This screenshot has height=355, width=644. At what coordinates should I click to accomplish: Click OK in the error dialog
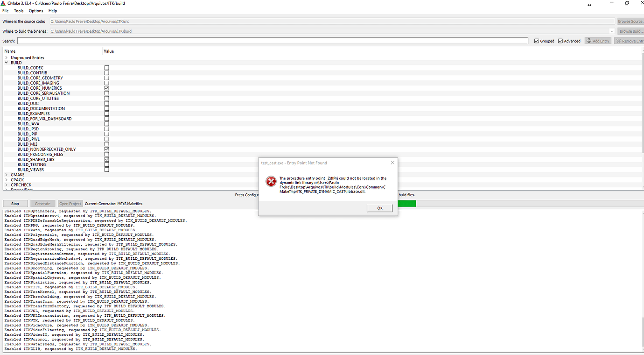click(x=380, y=208)
